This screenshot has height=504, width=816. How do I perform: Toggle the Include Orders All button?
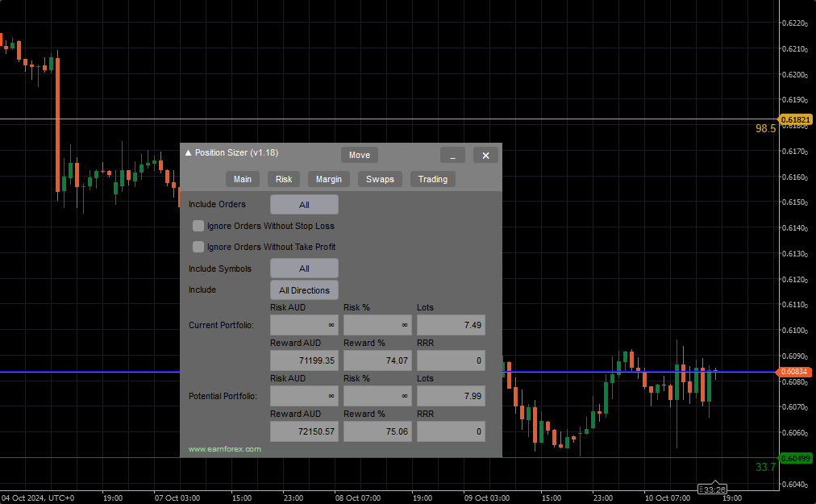pos(304,205)
